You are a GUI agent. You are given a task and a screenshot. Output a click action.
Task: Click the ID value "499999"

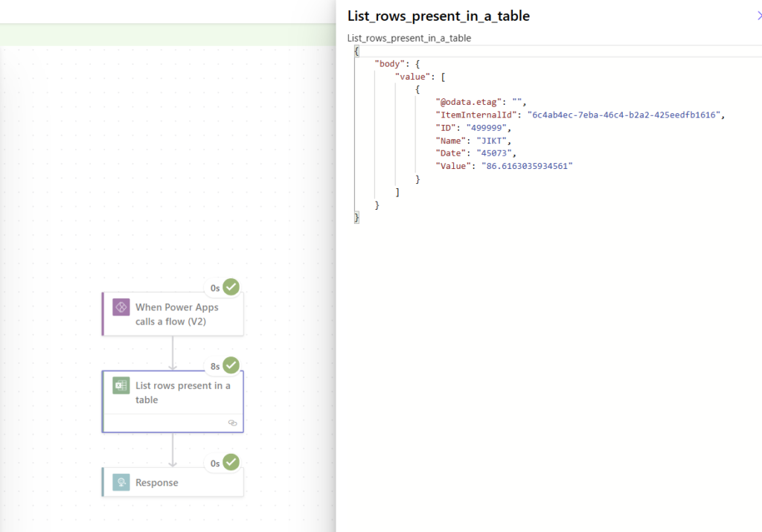[x=486, y=128]
